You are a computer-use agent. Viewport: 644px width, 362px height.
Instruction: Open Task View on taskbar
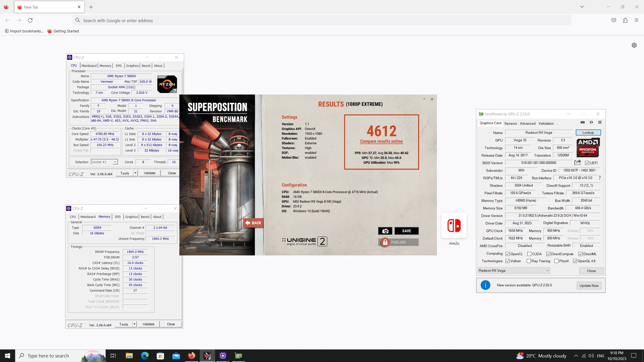[113, 356]
